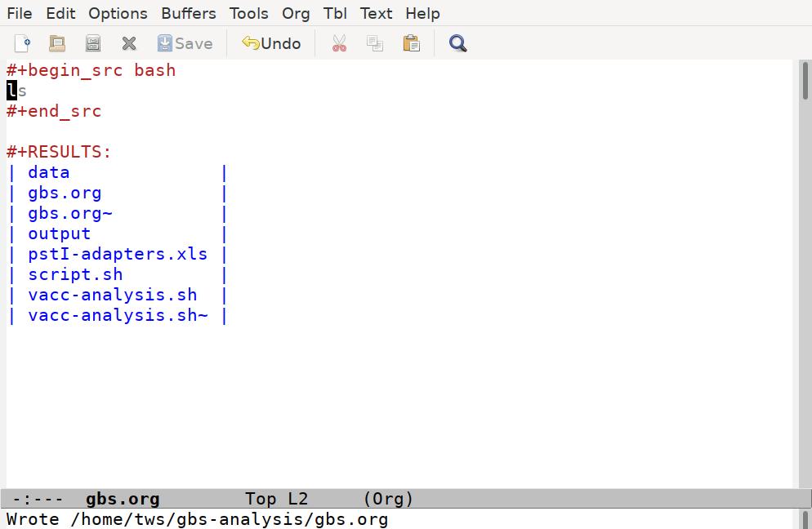The width and height of the screenshot is (812, 529).
Task: Cut the selection with the scissors icon
Action: tap(339, 43)
